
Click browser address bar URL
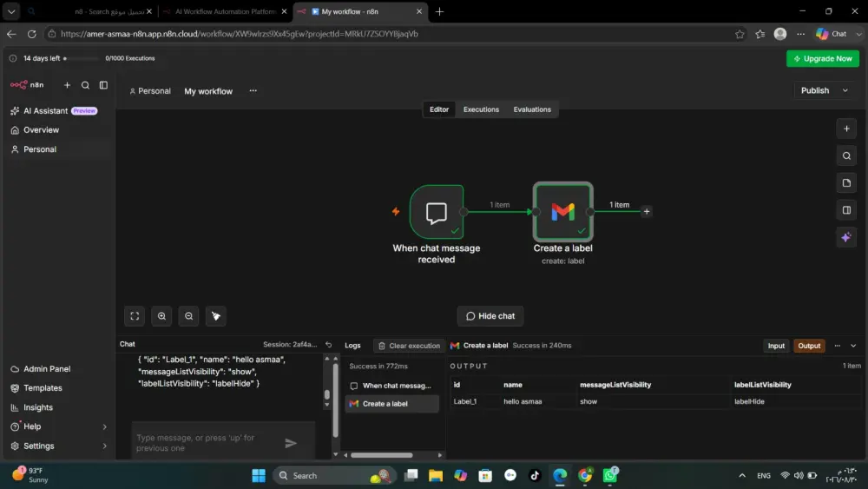(240, 34)
